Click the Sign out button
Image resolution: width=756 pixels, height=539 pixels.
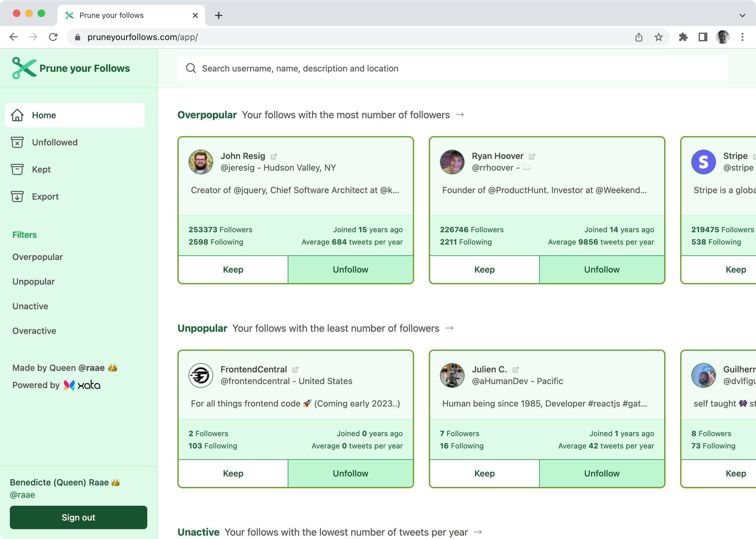coord(78,518)
